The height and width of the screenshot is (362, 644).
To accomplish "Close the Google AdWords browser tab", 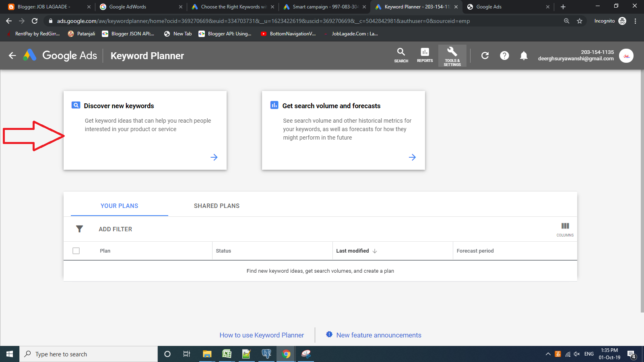I will 181,7.
